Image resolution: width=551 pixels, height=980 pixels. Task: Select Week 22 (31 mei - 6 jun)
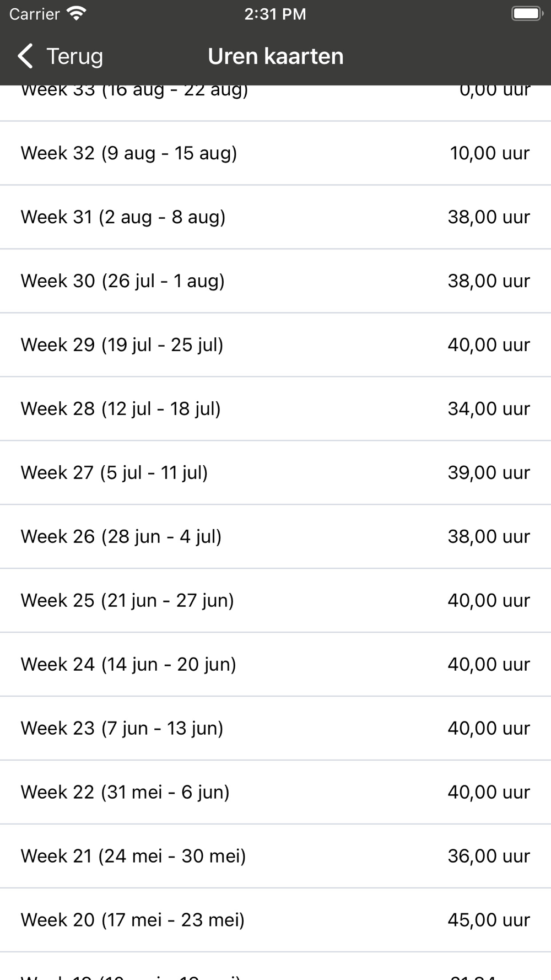tap(275, 793)
